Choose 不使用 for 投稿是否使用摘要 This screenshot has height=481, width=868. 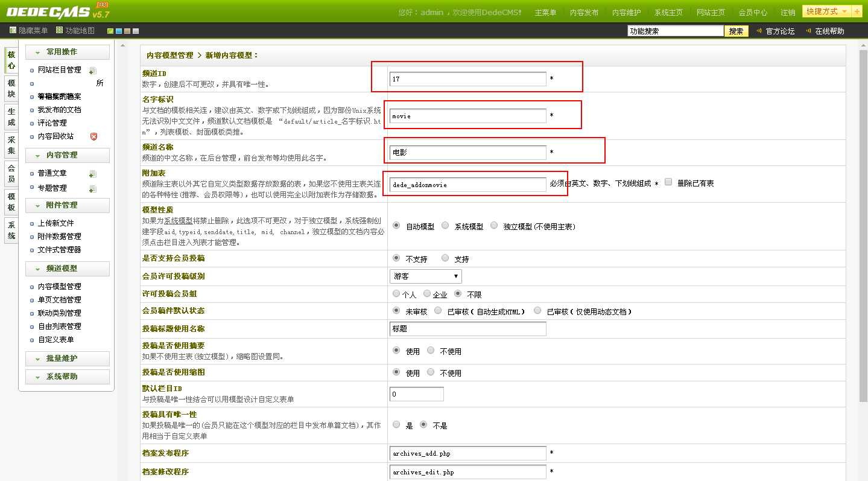click(x=431, y=350)
